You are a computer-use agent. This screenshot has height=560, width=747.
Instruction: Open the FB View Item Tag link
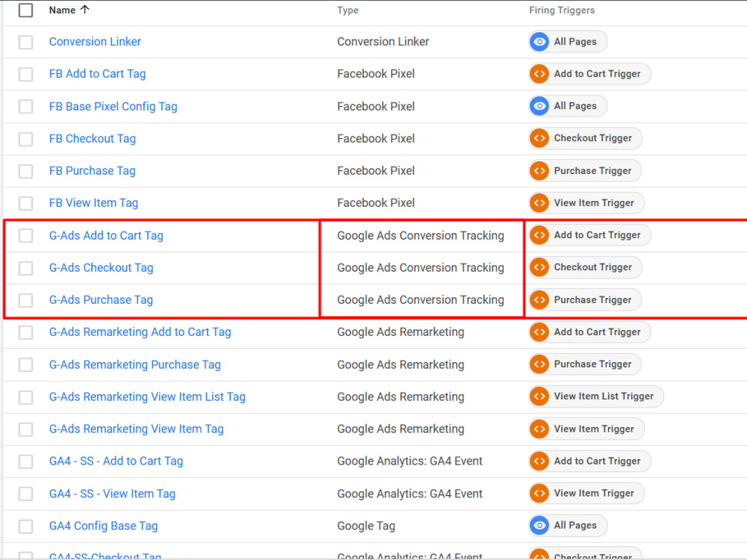click(94, 203)
